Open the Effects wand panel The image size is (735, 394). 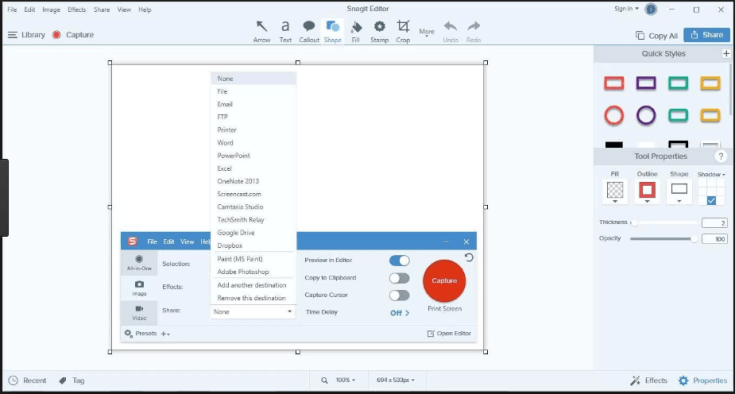[649, 380]
